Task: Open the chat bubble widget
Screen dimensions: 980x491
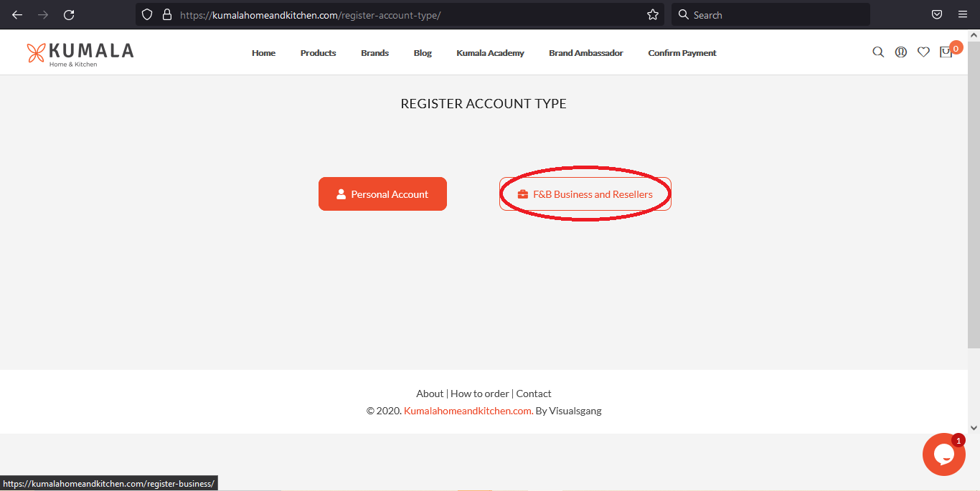Action: pyautogui.click(x=944, y=454)
